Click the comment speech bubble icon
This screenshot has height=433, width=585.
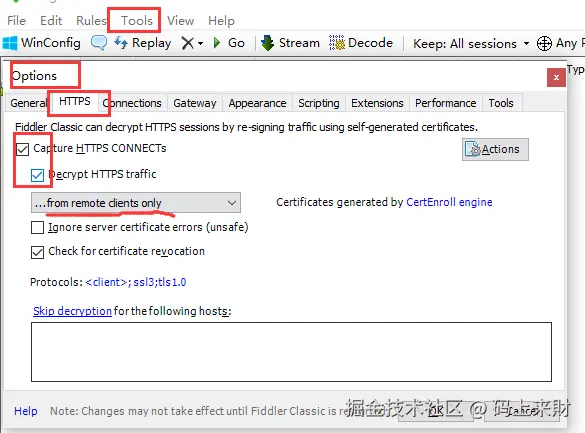(99, 43)
